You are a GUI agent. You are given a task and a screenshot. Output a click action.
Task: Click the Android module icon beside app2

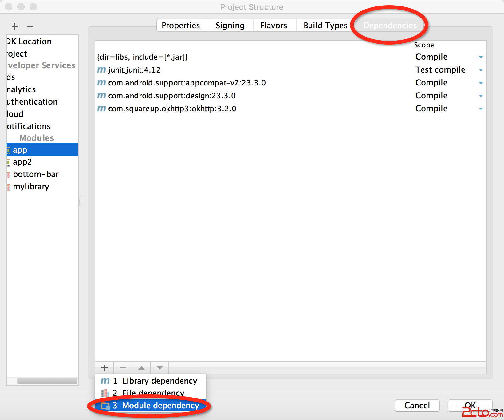click(x=9, y=163)
